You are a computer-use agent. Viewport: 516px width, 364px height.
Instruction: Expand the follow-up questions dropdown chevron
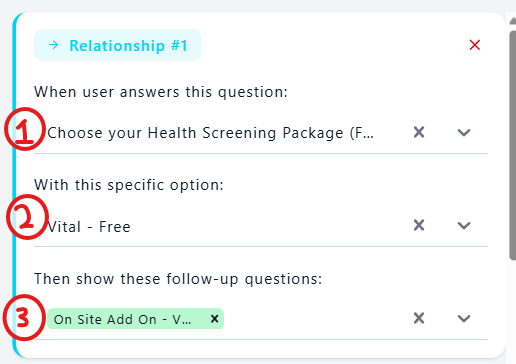(x=464, y=319)
